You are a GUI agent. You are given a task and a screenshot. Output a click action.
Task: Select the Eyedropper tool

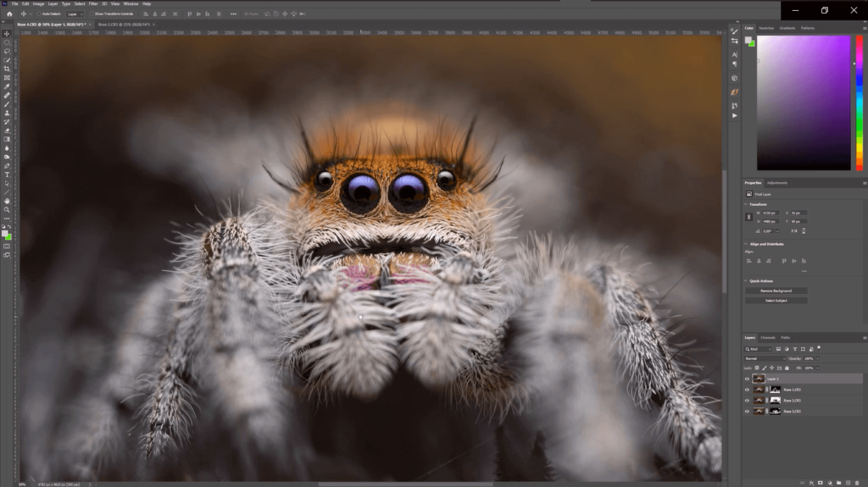(x=7, y=86)
